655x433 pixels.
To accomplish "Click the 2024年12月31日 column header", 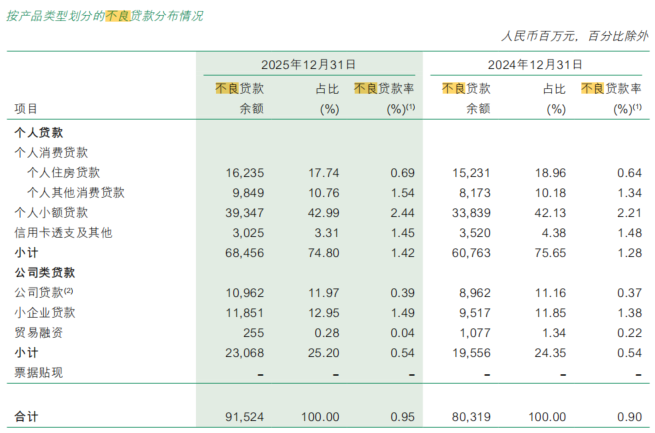I will pyautogui.click(x=535, y=65).
